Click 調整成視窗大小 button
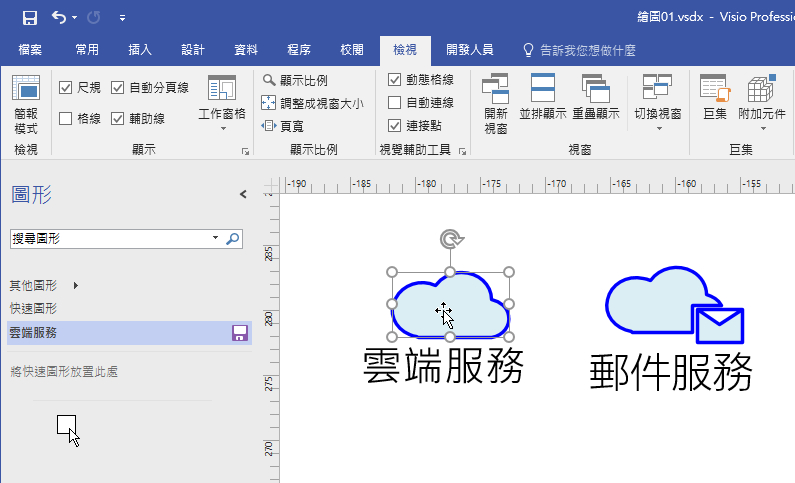The height and width of the screenshot is (483, 795). 312,103
